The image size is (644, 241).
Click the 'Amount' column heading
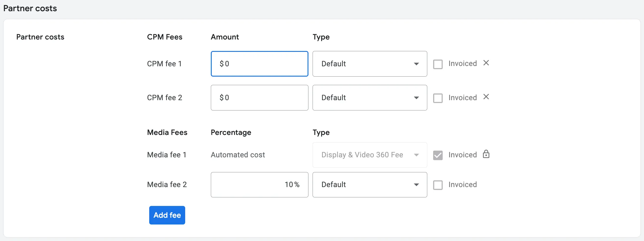point(225,37)
